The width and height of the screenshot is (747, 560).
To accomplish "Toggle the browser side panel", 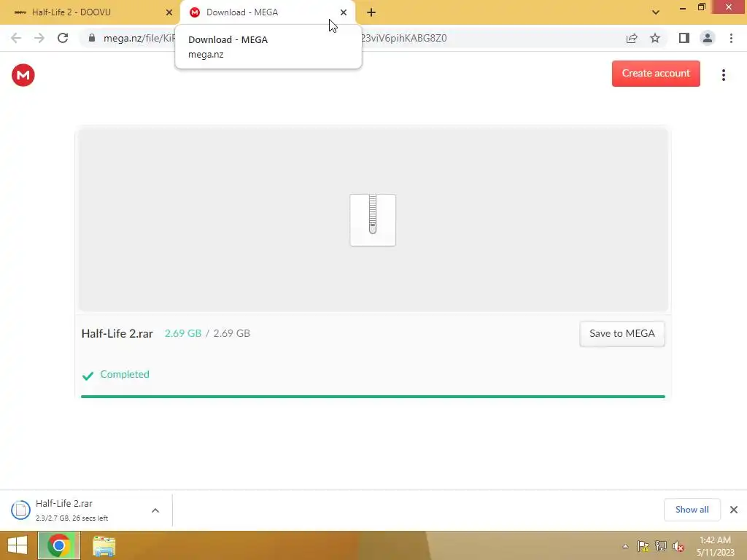I will click(684, 38).
